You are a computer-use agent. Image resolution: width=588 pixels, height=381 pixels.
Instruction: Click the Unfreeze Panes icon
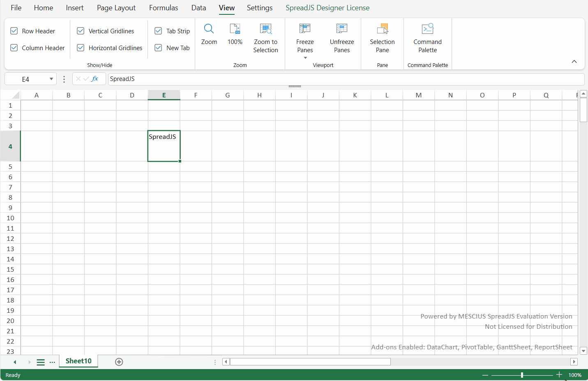tap(342, 29)
